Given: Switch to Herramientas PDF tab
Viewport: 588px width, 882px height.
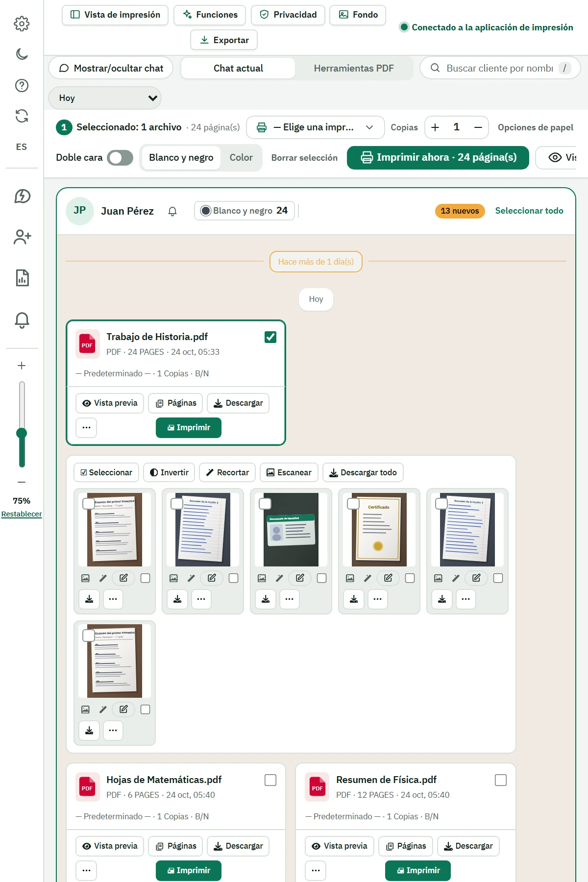Looking at the screenshot, I should point(354,68).
